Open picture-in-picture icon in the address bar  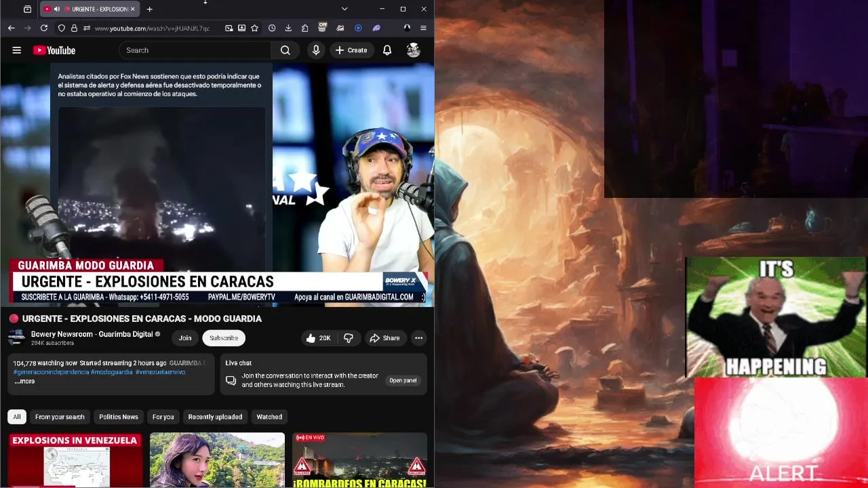[229, 28]
